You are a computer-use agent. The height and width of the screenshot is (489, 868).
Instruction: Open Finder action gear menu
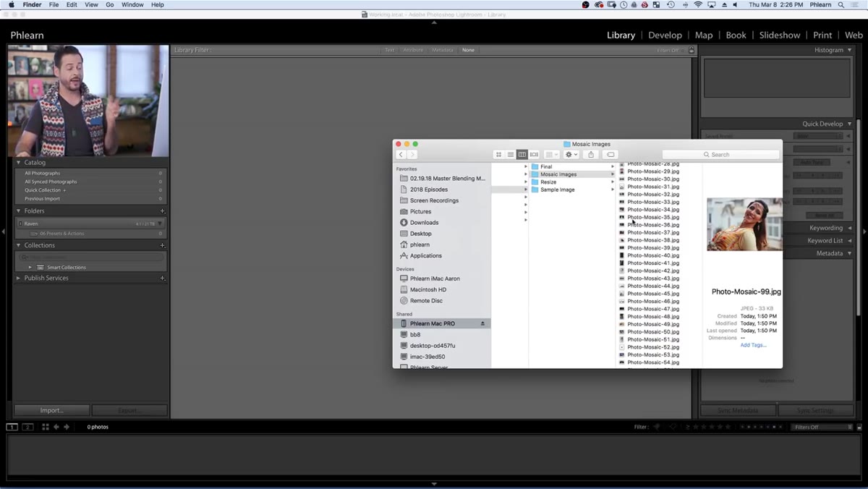[571, 155]
